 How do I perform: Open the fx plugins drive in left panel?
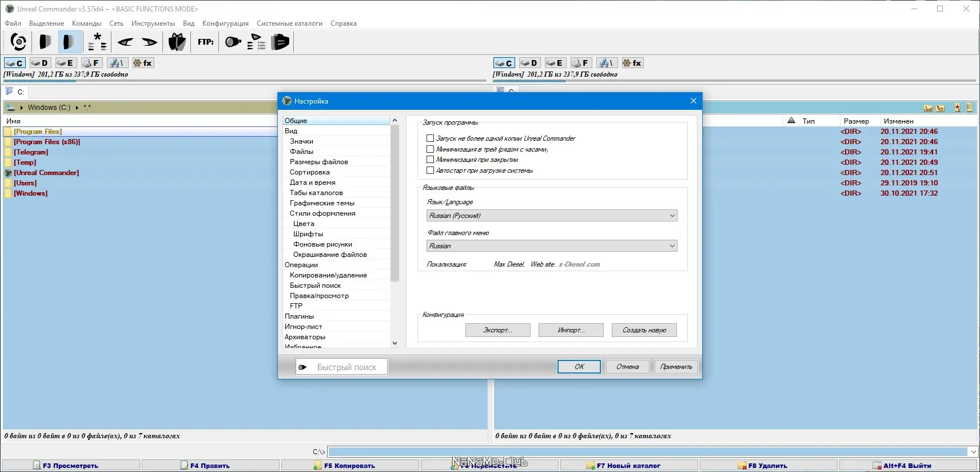point(142,63)
